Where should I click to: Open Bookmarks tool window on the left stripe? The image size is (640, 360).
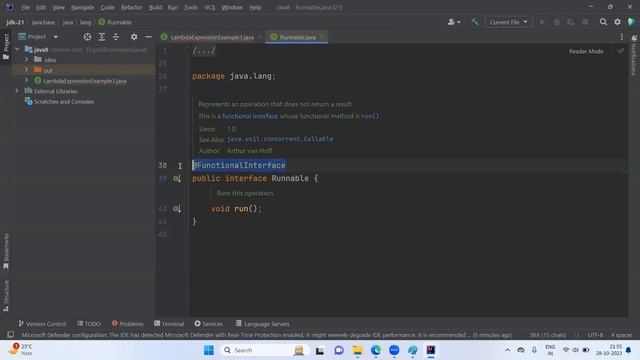point(6,251)
